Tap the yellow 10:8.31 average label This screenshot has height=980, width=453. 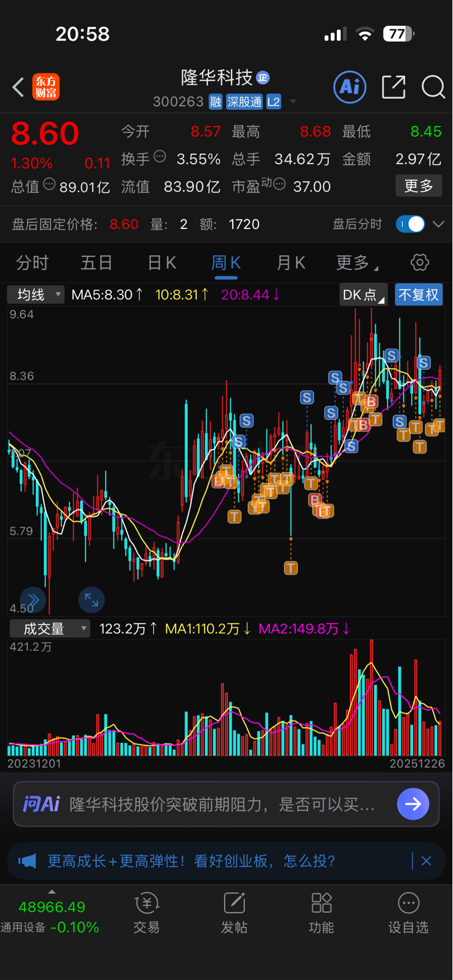pyautogui.click(x=182, y=294)
